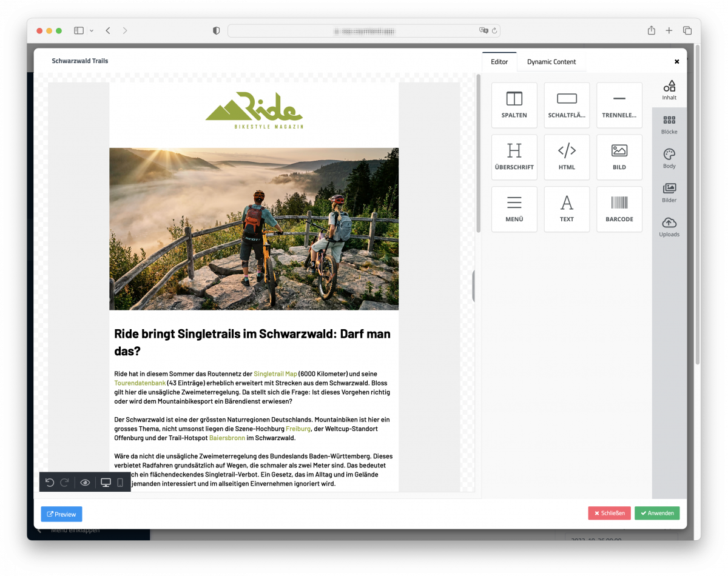Select the Überschrift heading block
Image resolution: width=728 pixels, height=576 pixels.
click(514, 157)
